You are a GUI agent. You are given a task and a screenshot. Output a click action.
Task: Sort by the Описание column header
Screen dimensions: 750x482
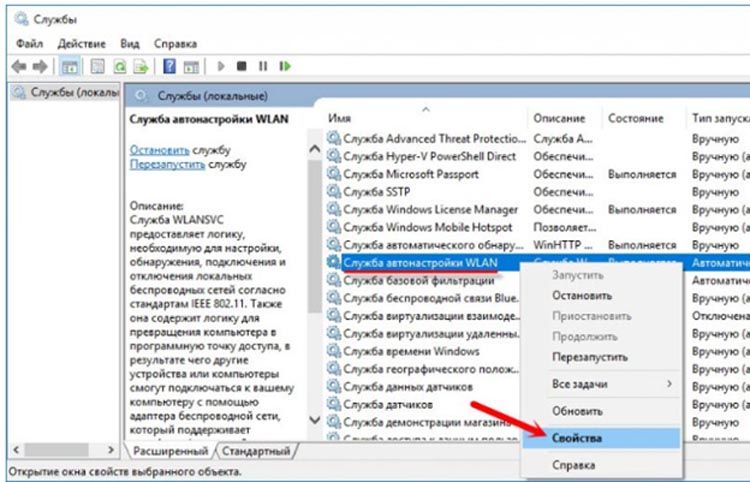pyautogui.click(x=559, y=118)
